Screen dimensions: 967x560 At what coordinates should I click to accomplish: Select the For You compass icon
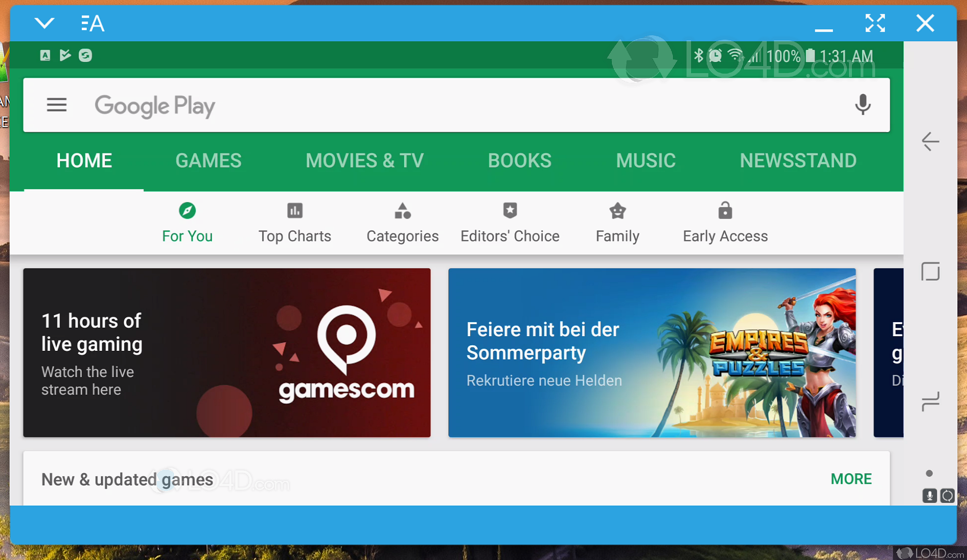187,211
